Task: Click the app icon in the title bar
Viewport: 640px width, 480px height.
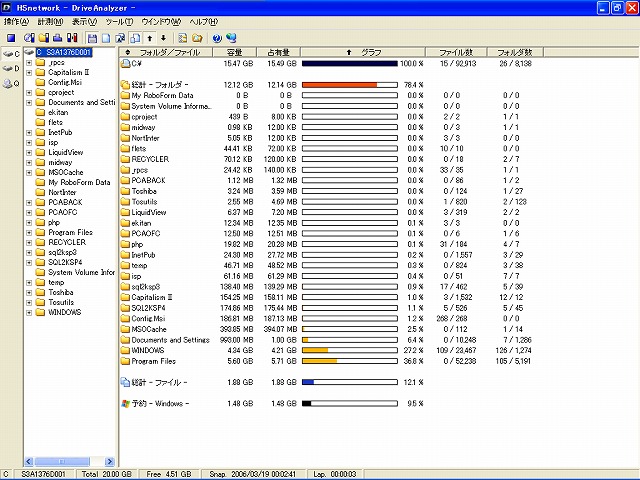Action: pyautogui.click(x=7, y=7)
